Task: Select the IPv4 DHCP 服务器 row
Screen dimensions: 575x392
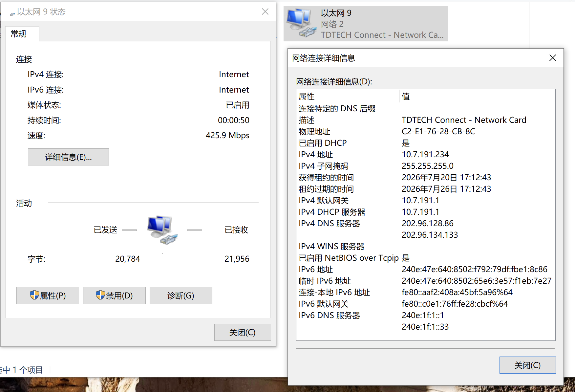Action: click(x=426, y=212)
